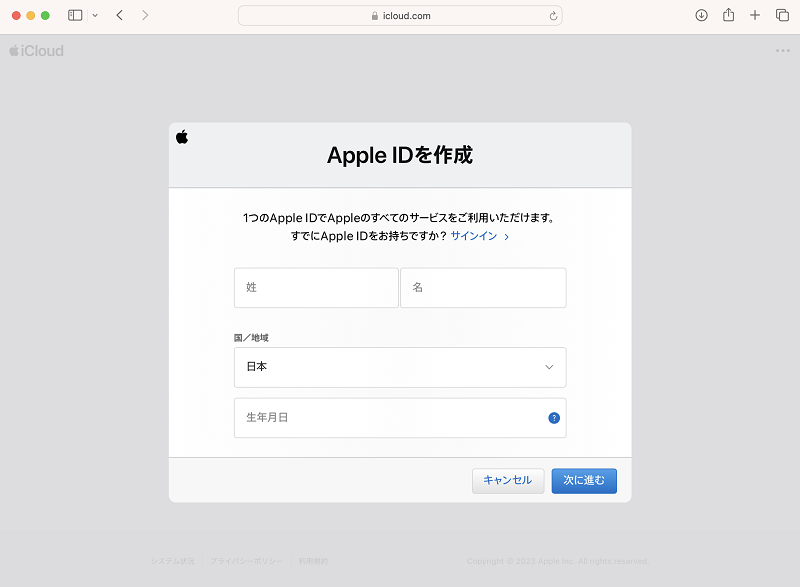800x587 pixels.
Task: Add a new tab with the plus icon
Action: coord(755,15)
